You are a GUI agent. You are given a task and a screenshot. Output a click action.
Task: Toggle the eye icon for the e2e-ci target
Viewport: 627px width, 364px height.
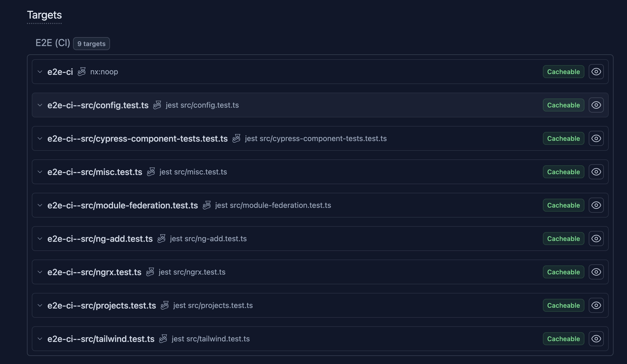(596, 72)
